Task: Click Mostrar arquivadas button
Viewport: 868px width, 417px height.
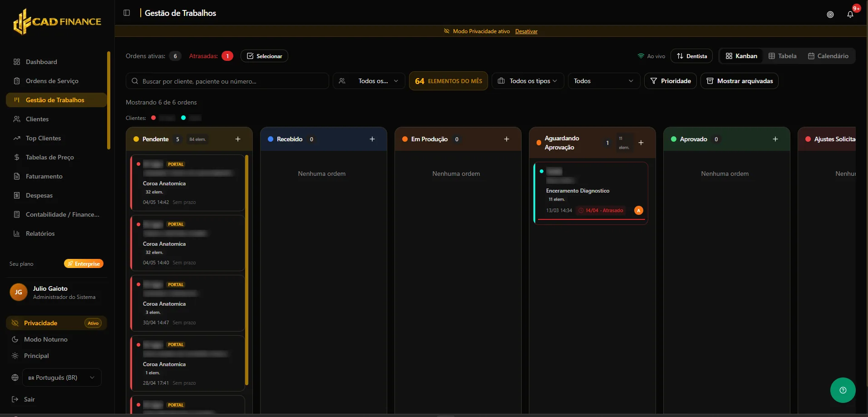Action: [740, 81]
